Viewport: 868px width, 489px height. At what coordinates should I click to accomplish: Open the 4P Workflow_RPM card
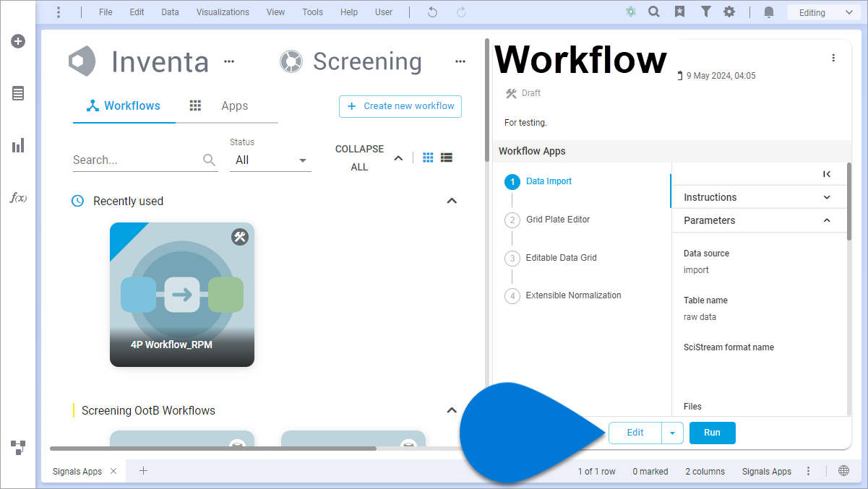(x=182, y=295)
